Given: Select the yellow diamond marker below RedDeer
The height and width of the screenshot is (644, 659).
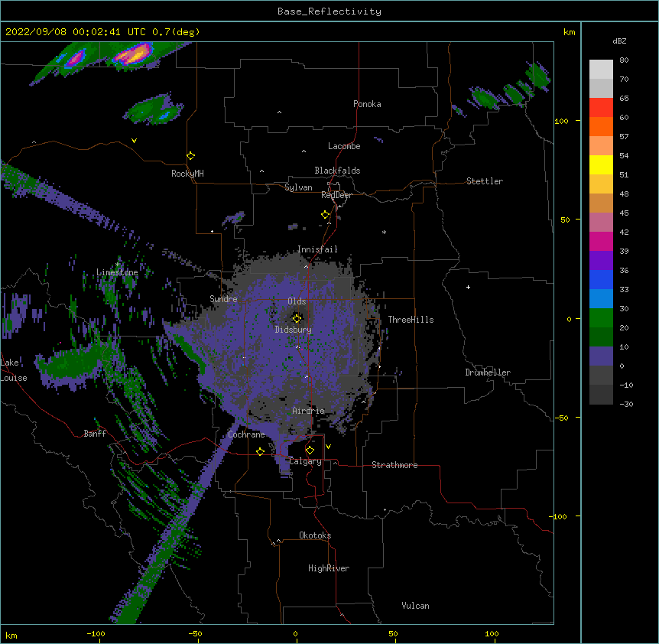Looking at the screenshot, I should (x=325, y=215).
